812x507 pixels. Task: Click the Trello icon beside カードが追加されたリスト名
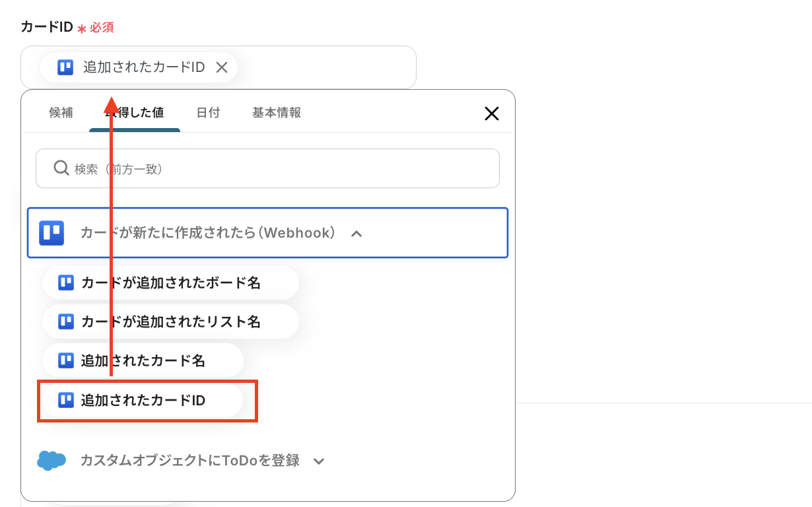tap(65, 321)
